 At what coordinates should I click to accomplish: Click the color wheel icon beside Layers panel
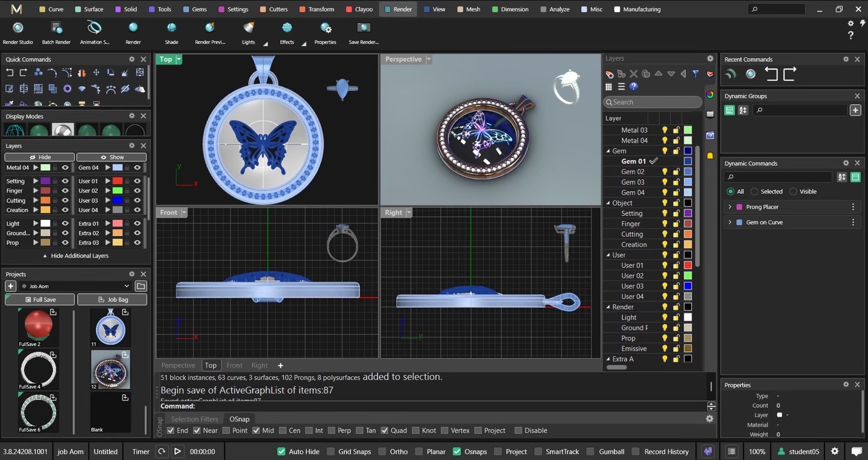tap(710, 95)
